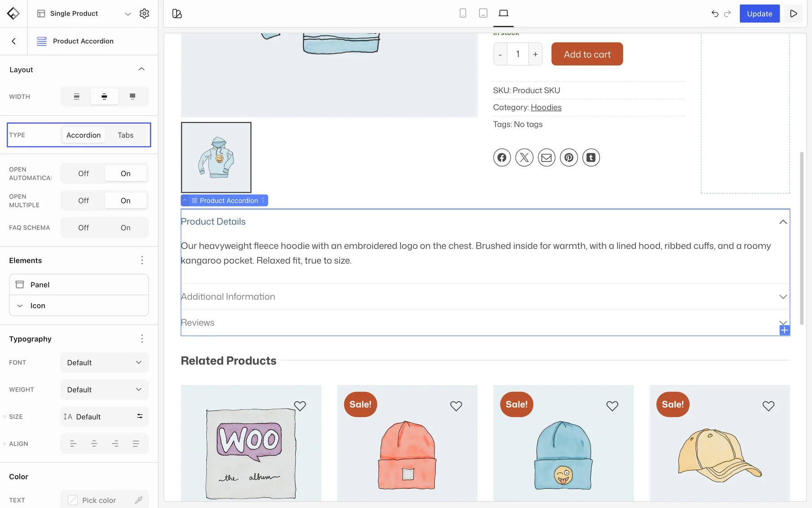This screenshot has width=812, height=508.
Task: Open the Hoodies category link
Action: click(x=546, y=107)
